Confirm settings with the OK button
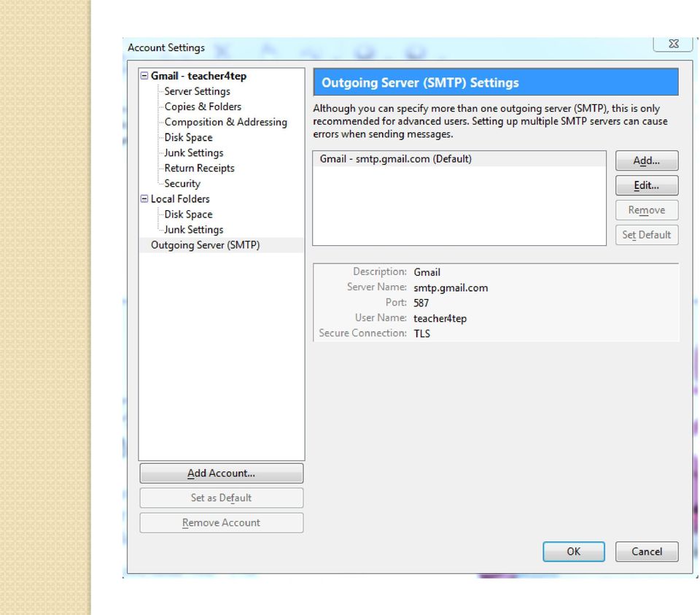 click(574, 552)
